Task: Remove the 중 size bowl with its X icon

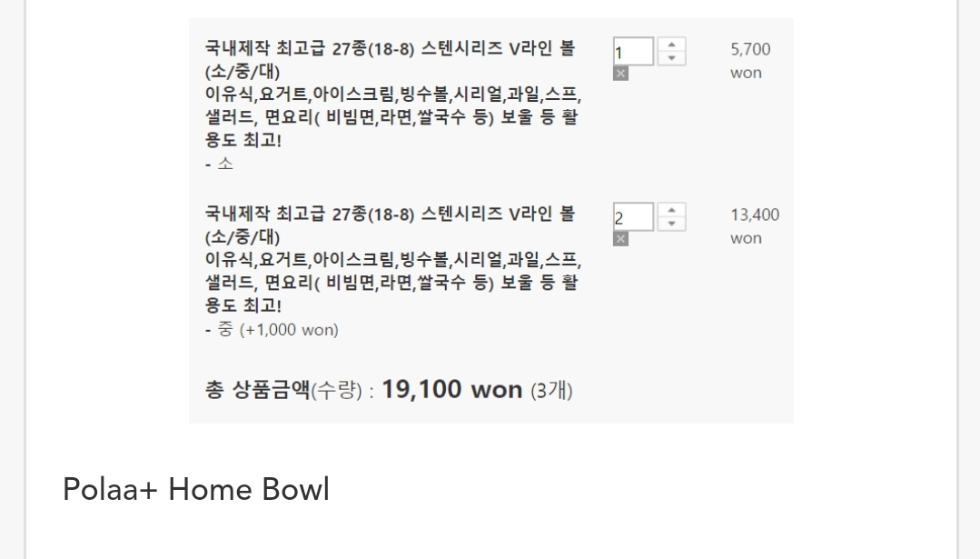Action: point(620,239)
